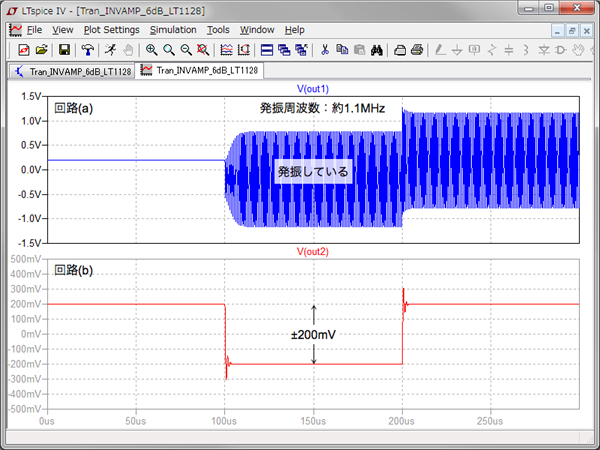Open the Plot Settings menu
600x450 pixels.
[x=111, y=30]
